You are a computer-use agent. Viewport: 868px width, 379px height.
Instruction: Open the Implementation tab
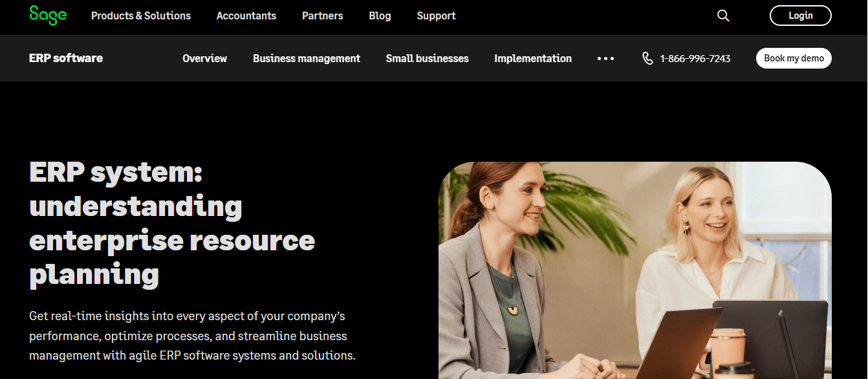[x=533, y=58]
